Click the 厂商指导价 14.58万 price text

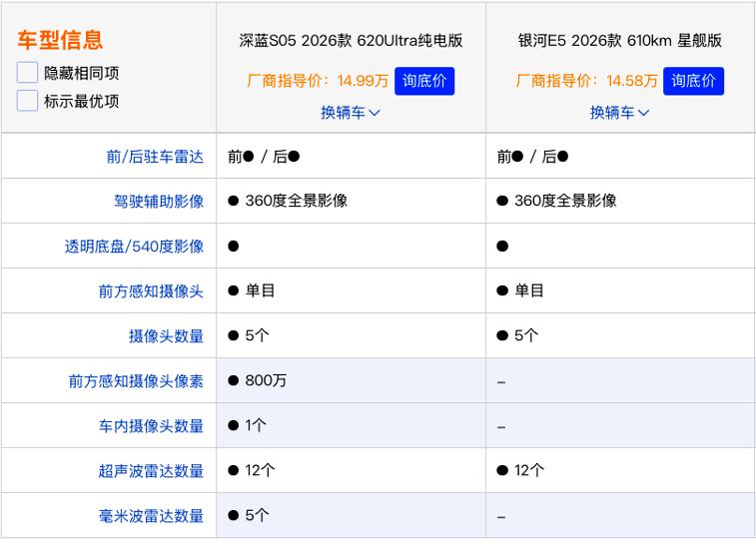click(586, 81)
